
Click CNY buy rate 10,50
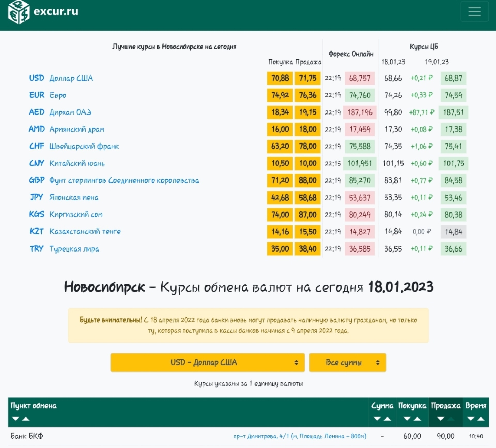pyautogui.click(x=280, y=163)
